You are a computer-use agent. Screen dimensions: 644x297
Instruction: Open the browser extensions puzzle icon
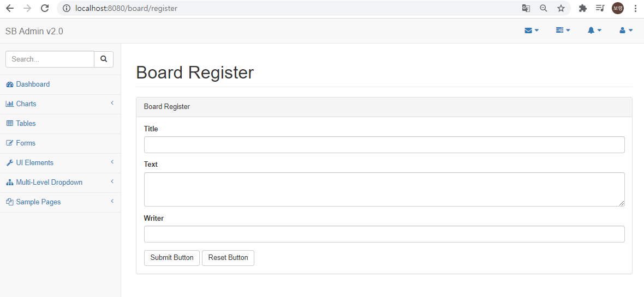coord(582,8)
